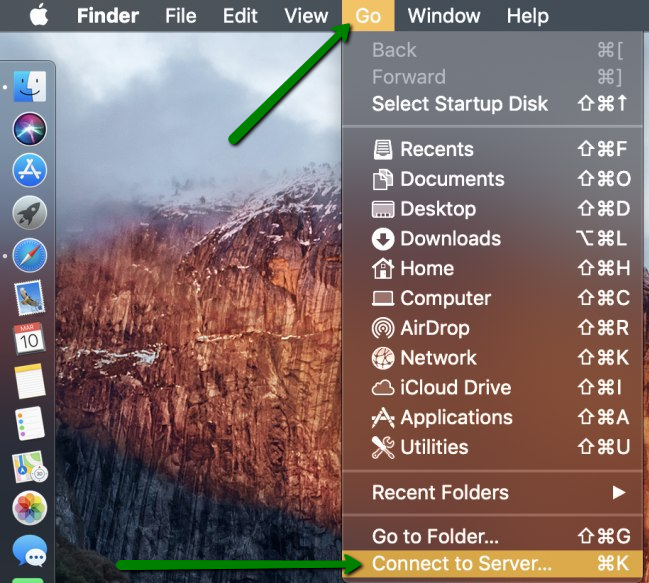The width and height of the screenshot is (649, 583).
Task: Select Connect to Server…
Action: [x=493, y=564]
